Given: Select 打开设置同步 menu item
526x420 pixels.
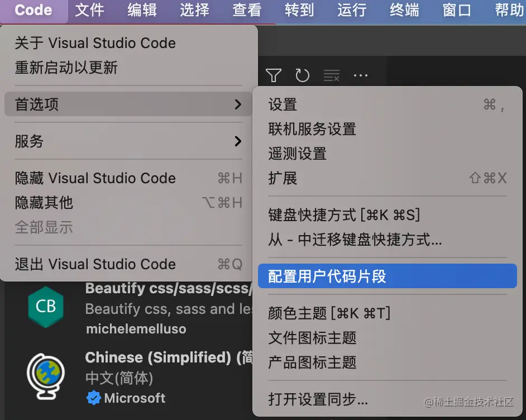Looking at the screenshot, I should tap(387, 399).
